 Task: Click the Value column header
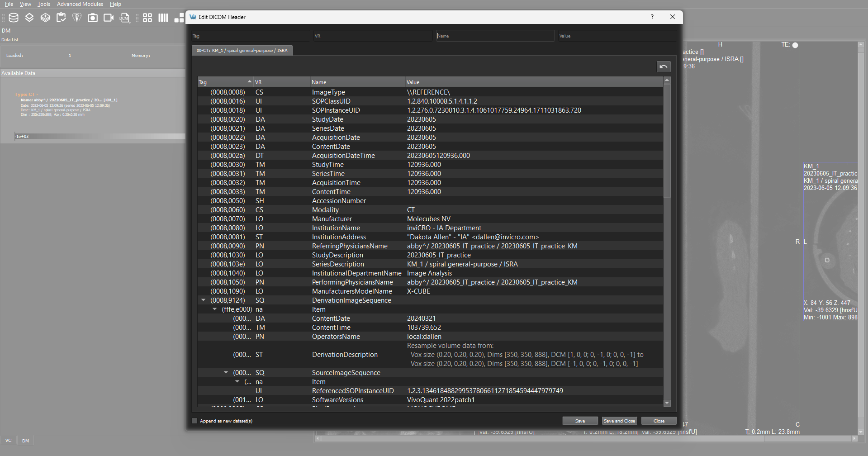pyautogui.click(x=534, y=82)
